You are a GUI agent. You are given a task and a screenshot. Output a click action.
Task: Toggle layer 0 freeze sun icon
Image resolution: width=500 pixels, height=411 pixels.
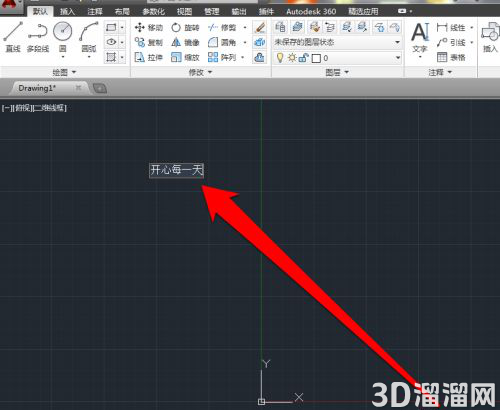click(x=292, y=58)
